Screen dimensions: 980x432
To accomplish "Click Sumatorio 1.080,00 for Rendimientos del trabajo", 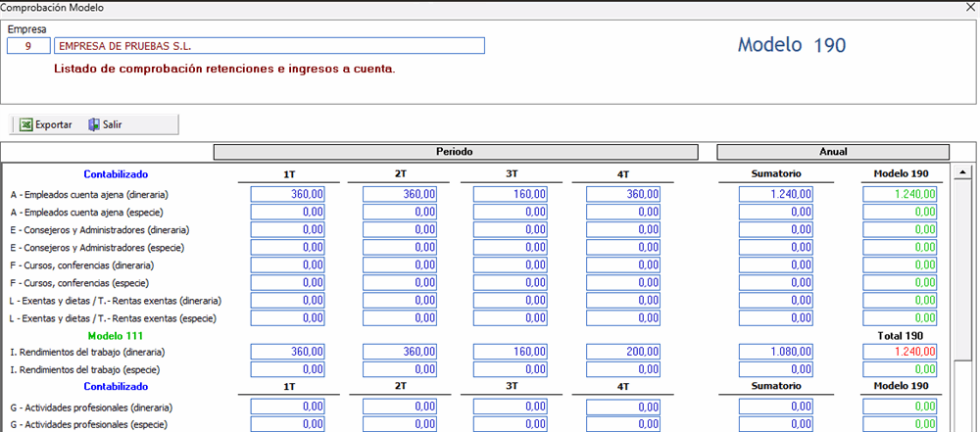I will (777, 352).
